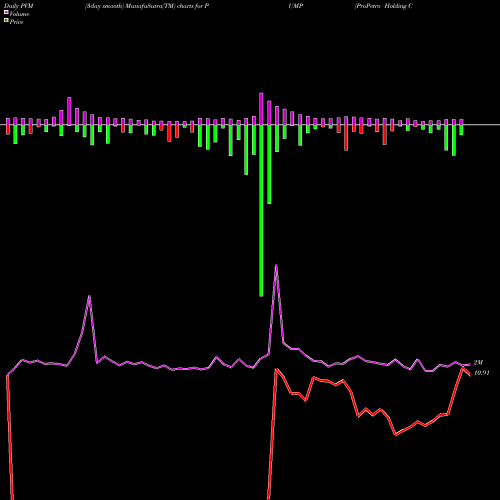Screen dimensions: 500x500
Task: Click the '(ProPetro Holding C' company name text
Action: coord(384,6)
